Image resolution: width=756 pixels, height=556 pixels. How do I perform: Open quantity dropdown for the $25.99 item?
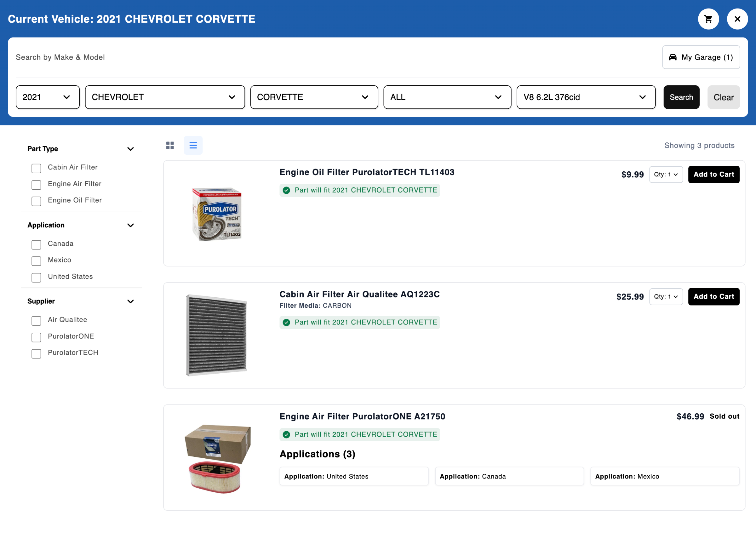tap(666, 296)
